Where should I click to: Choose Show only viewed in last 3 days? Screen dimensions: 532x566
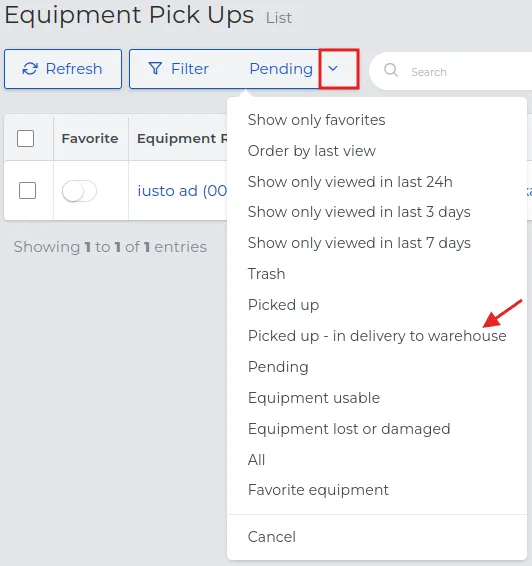click(x=359, y=212)
